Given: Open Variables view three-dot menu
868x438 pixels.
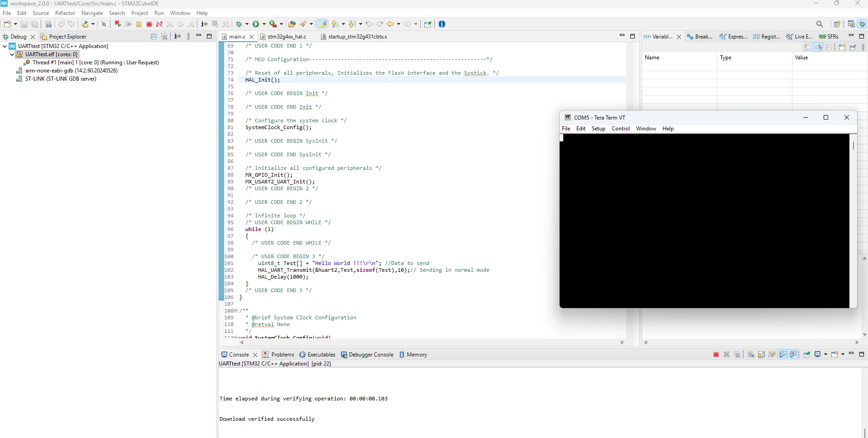Looking at the screenshot, I should coord(863,47).
